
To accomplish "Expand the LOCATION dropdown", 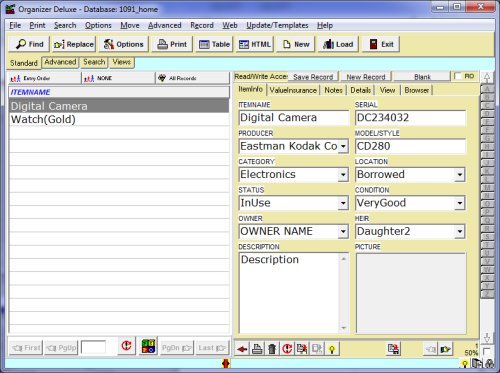I will click(460, 175).
